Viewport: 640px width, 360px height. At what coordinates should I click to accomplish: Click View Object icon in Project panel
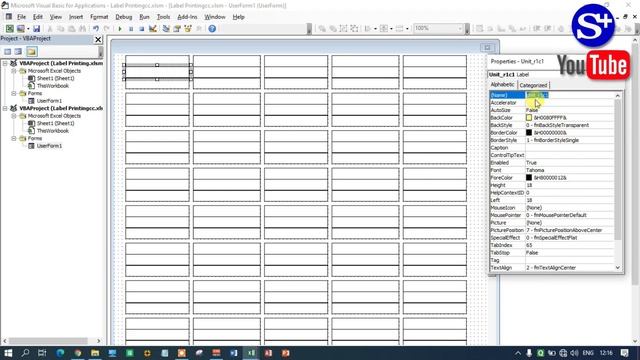[x=18, y=51]
